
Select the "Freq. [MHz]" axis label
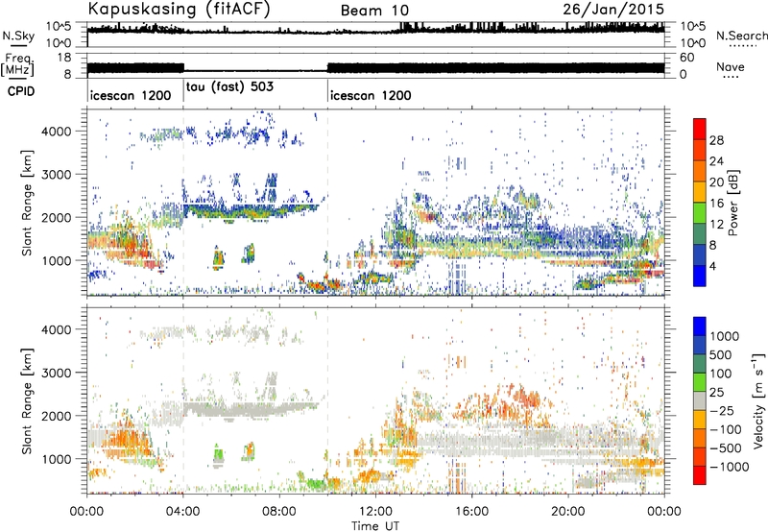coord(17,65)
